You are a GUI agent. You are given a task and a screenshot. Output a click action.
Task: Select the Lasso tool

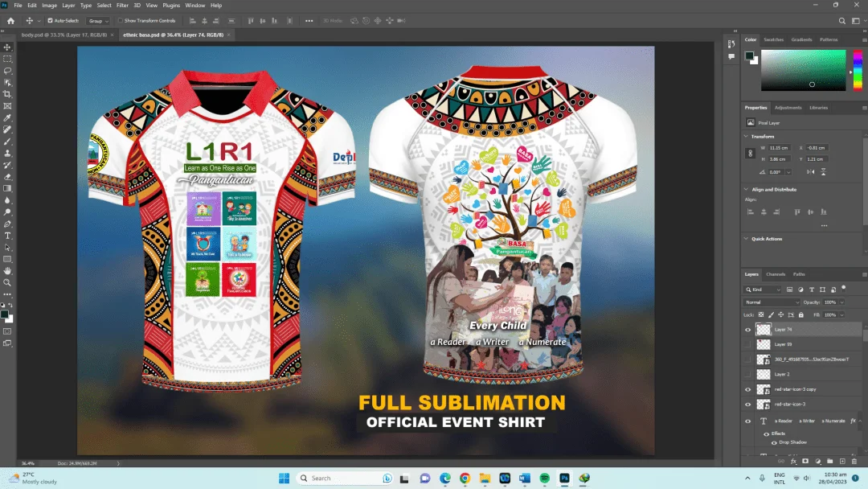pos(7,71)
